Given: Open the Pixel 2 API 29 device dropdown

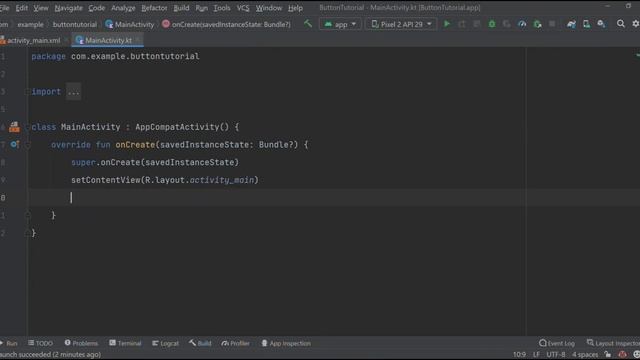Looking at the screenshot, I should 401,24.
